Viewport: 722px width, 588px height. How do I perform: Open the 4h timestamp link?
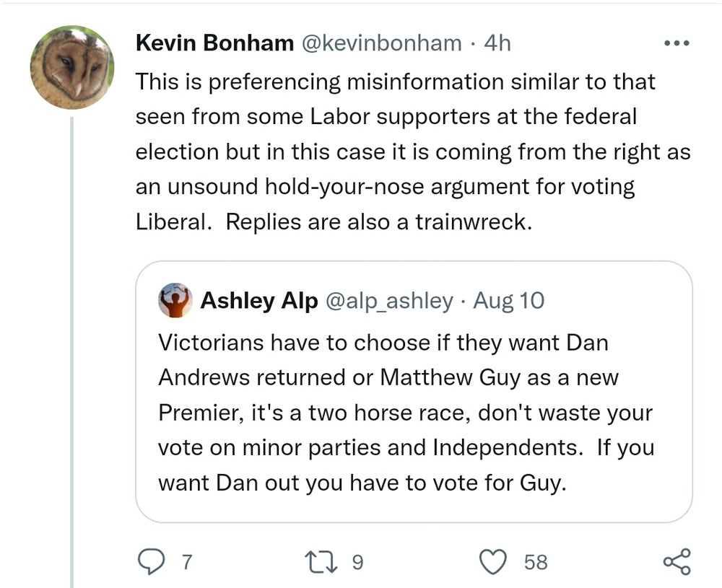(x=497, y=43)
